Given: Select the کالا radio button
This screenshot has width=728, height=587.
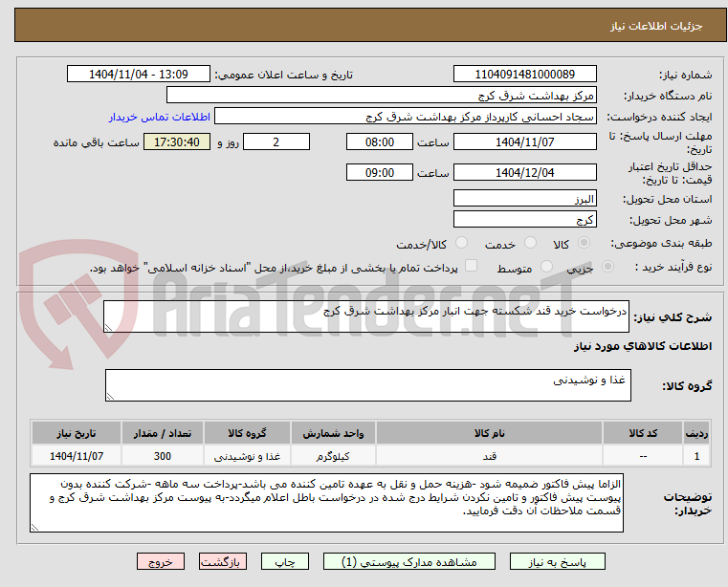Looking at the screenshot, I should coord(585,243).
